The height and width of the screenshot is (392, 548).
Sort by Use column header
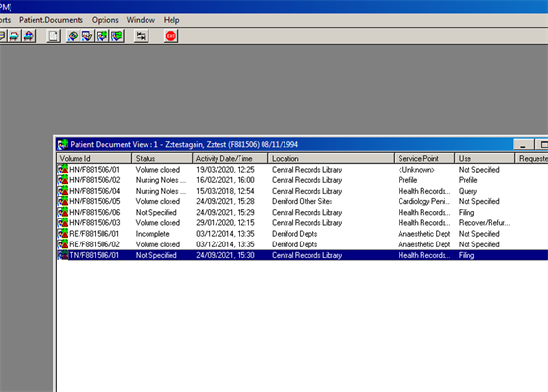485,158
